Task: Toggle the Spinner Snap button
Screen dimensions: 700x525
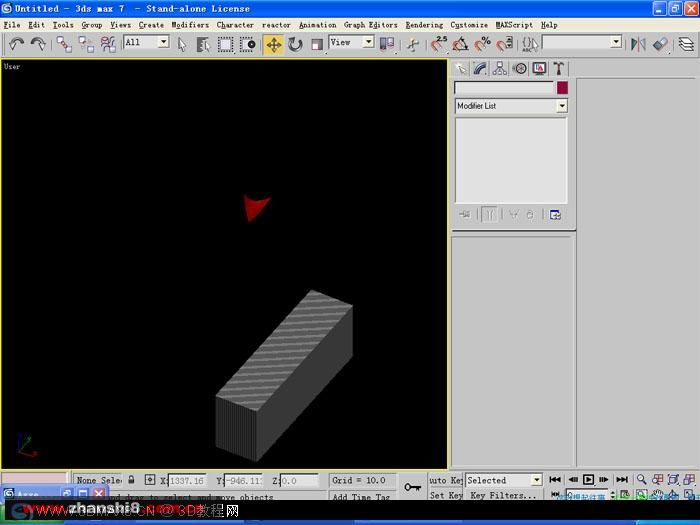Action: pyautogui.click(x=504, y=44)
